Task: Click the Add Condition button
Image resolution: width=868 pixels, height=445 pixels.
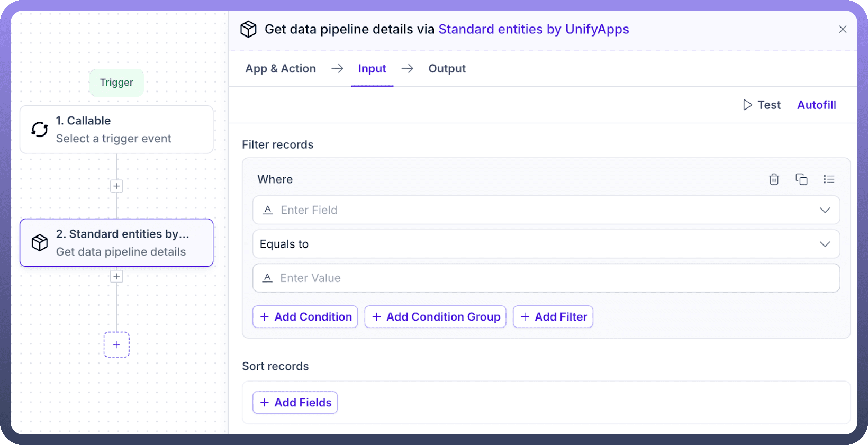Action: click(x=305, y=317)
